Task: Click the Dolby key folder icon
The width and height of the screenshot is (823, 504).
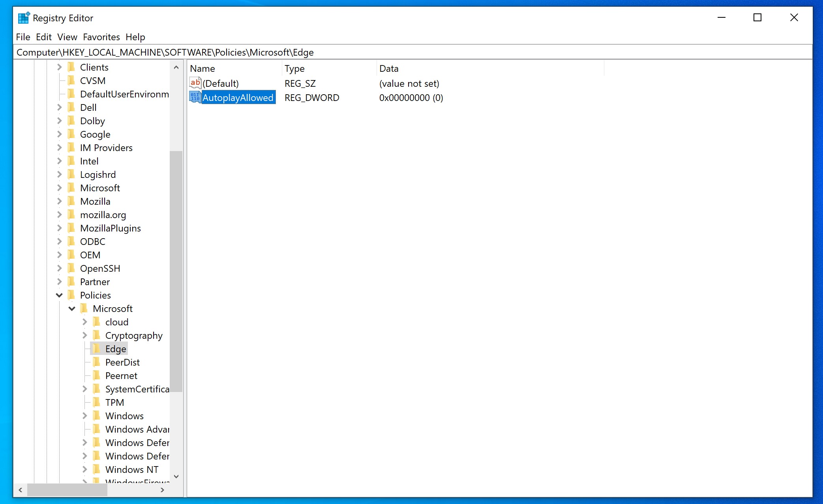Action: 71,121
